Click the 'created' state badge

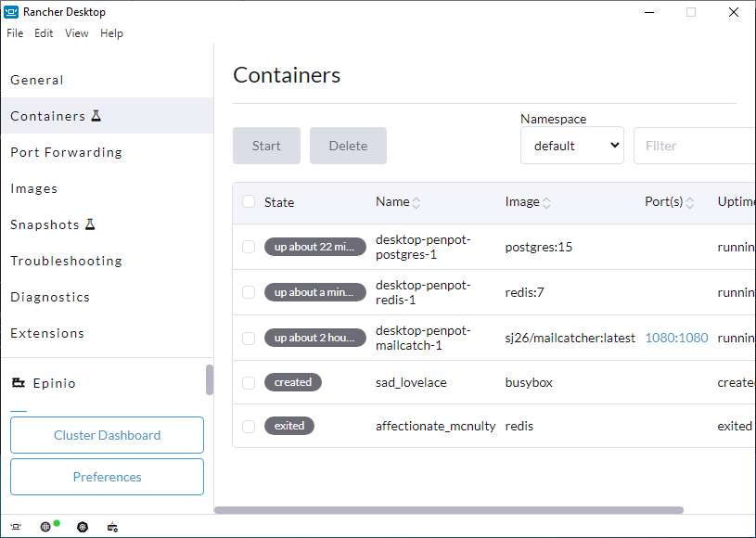click(x=293, y=382)
